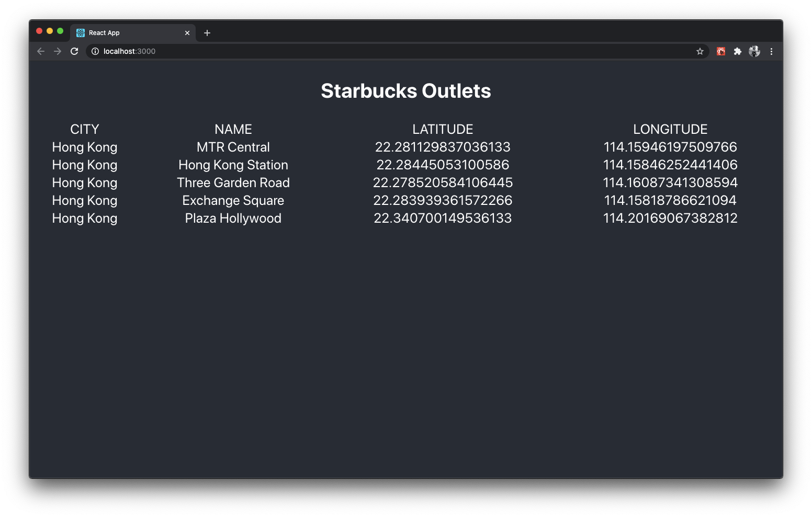Select the Hong Kong Station name cell
The width and height of the screenshot is (812, 517).
click(x=233, y=165)
